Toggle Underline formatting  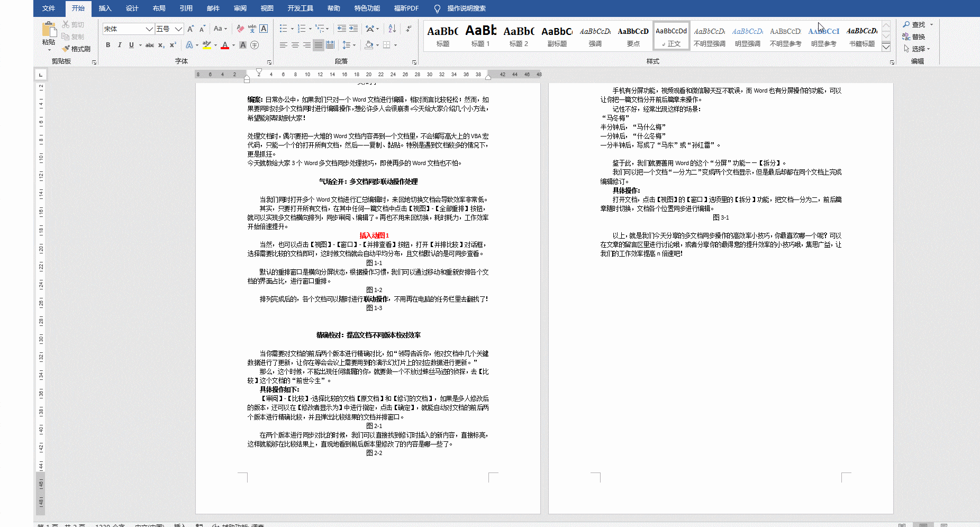131,45
